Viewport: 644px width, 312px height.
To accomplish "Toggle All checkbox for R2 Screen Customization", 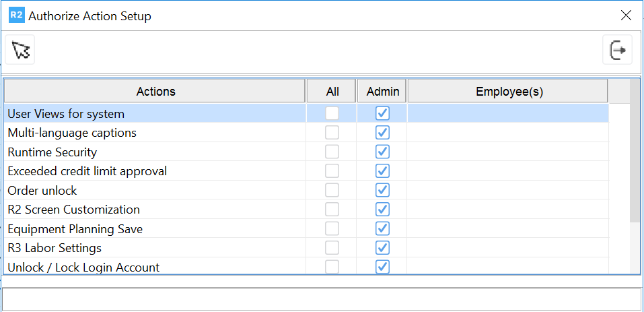I will (x=332, y=210).
